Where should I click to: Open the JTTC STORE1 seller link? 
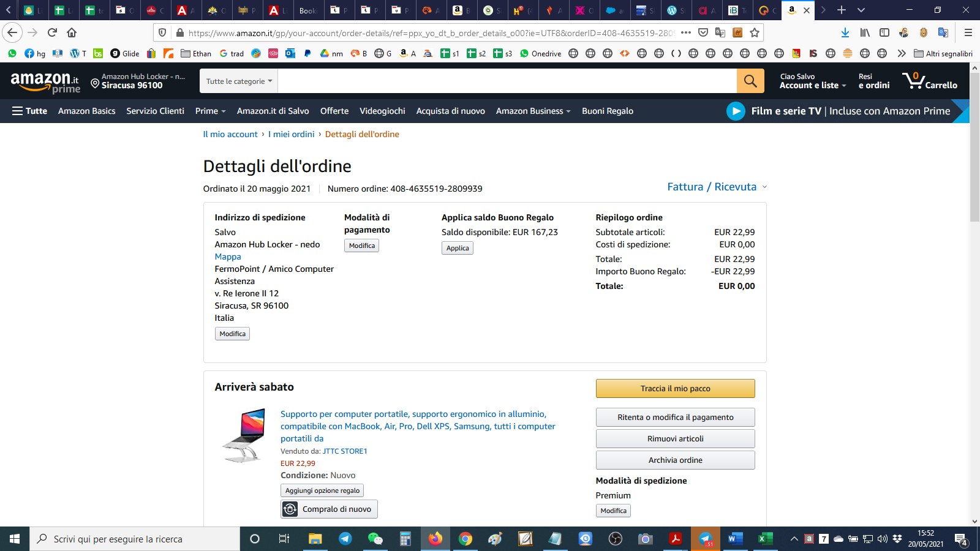pyautogui.click(x=345, y=451)
